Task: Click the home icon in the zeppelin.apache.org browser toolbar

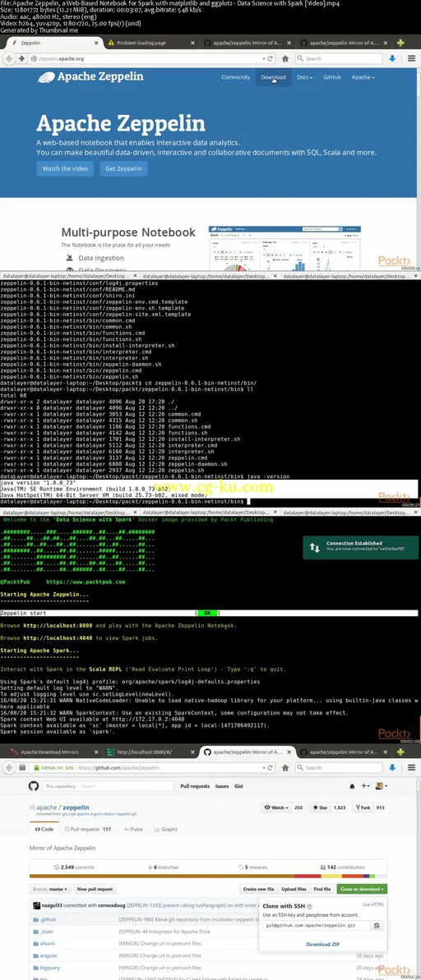Action: 285,58
